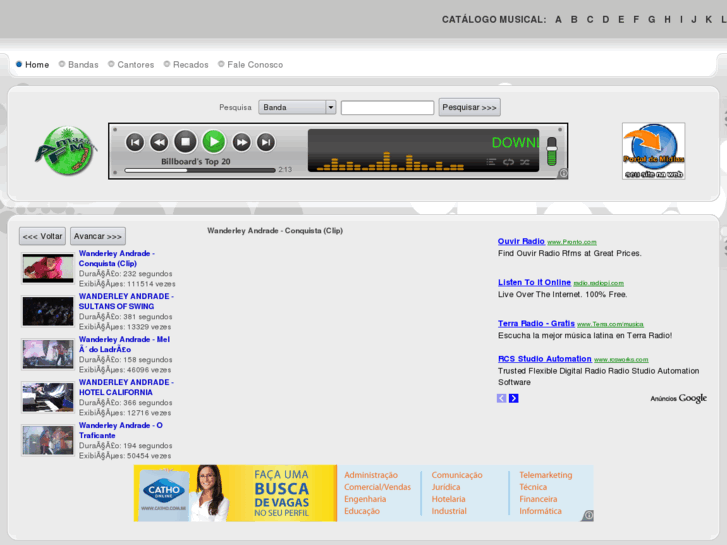Click the Anúncios Google label
Screen dimensions: 727x545
pos(678,398)
